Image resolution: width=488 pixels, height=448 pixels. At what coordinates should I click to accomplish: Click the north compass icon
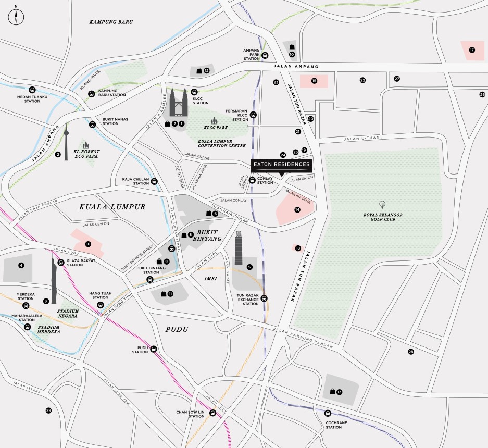(16, 17)
